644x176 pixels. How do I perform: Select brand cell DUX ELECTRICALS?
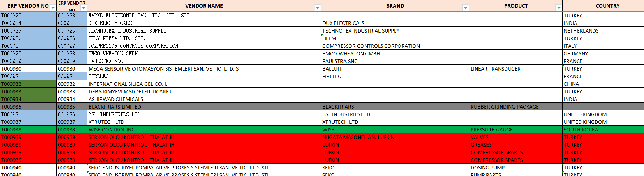click(395, 23)
